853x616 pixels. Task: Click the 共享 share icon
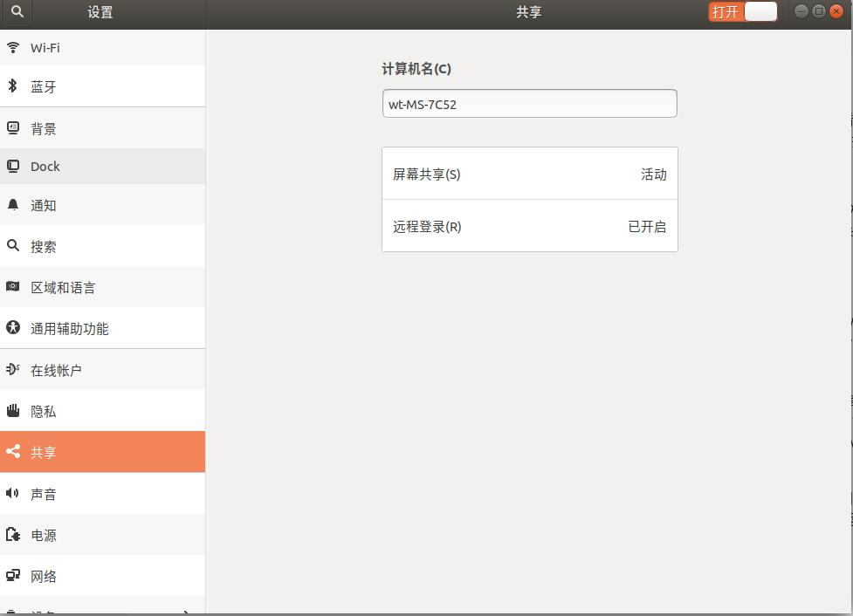pyautogui.click(x=13, y=451)
